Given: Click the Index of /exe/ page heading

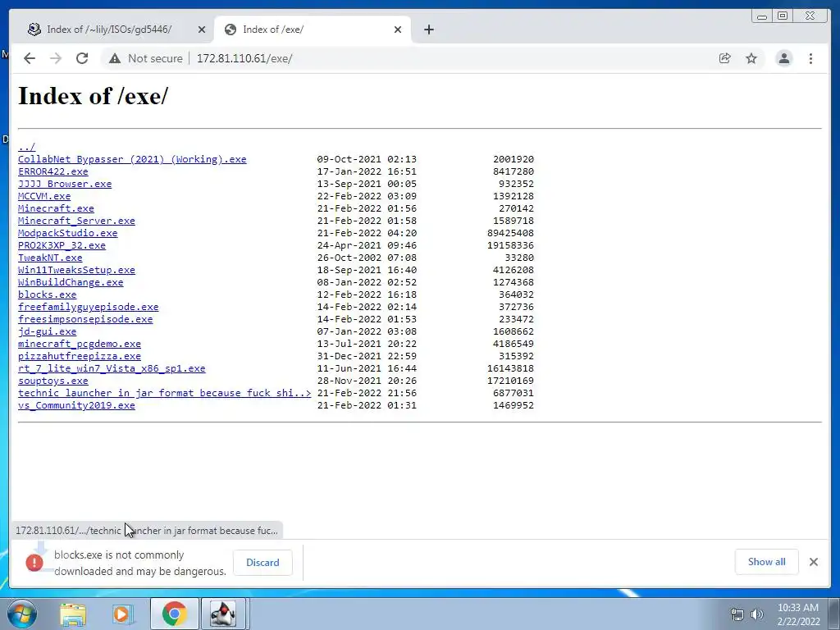Looking at the screenshot, I should [x=94, y=96].
